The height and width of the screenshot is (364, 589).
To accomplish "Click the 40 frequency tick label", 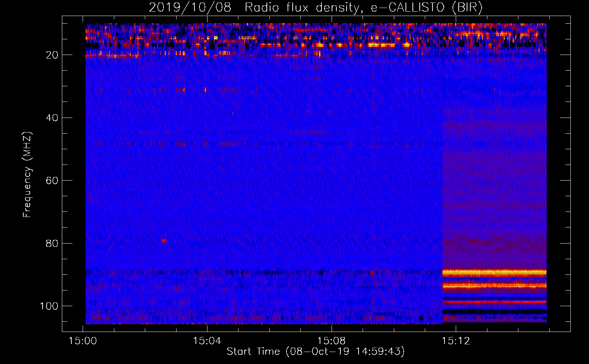I will 52,118.
